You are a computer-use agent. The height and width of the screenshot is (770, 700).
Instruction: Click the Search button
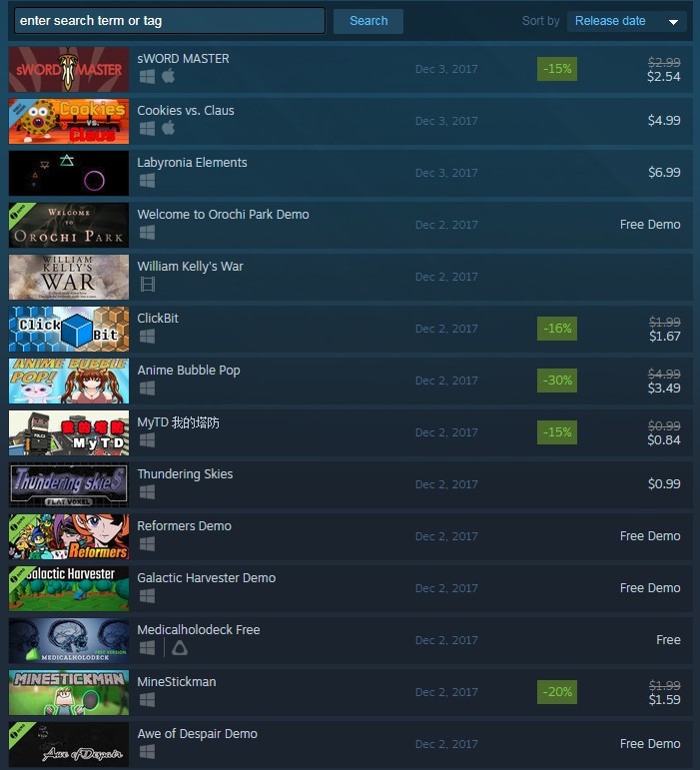coord(368,21)
